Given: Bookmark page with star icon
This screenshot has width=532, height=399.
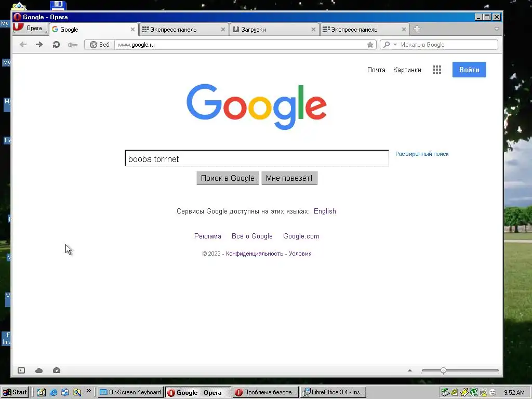Looking at the screenshot, I should 370,45.
